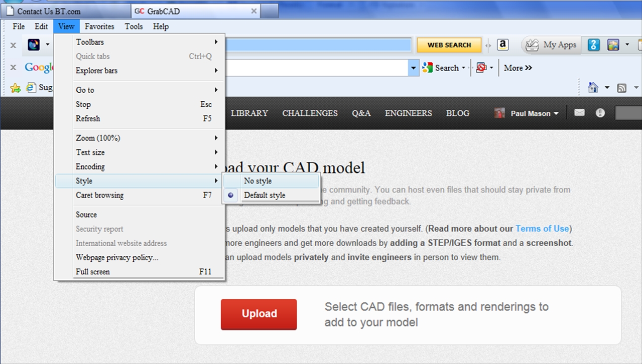Viewport: 642px width, 364px height.
Task: Click the search toolbar logo icon
Action: (34, 45)
